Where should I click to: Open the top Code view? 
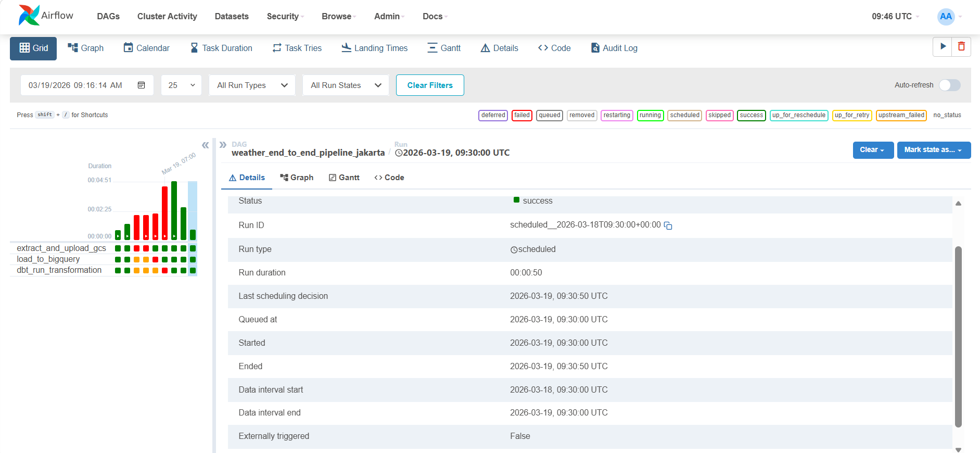point(554,48)
